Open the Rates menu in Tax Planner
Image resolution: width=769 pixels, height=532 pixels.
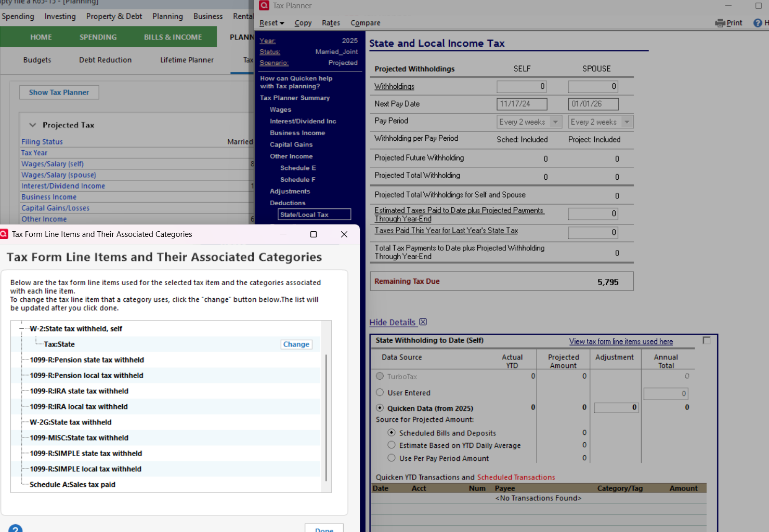pos(331,23)
